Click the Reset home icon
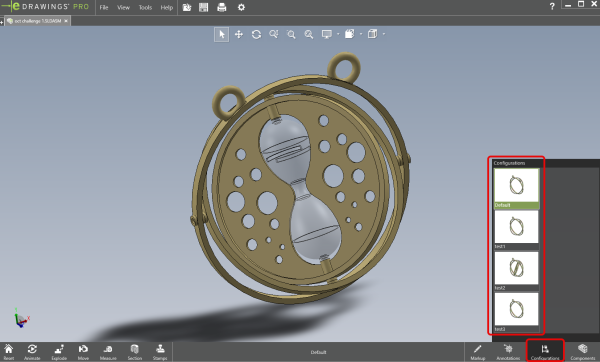Screen dimensions: 600x362 pyautogui.click(x=8, y=352)
